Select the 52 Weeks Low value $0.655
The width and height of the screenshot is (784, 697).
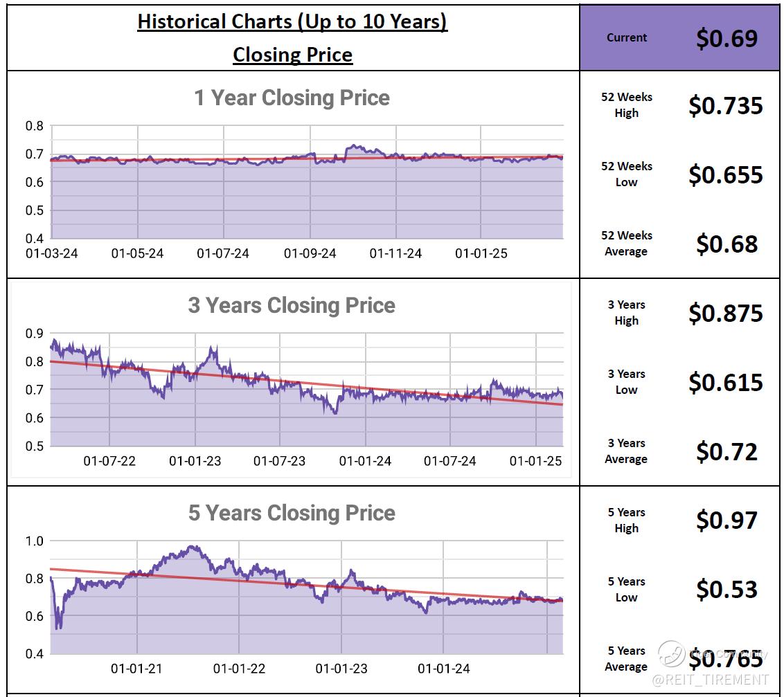[726, 174]
